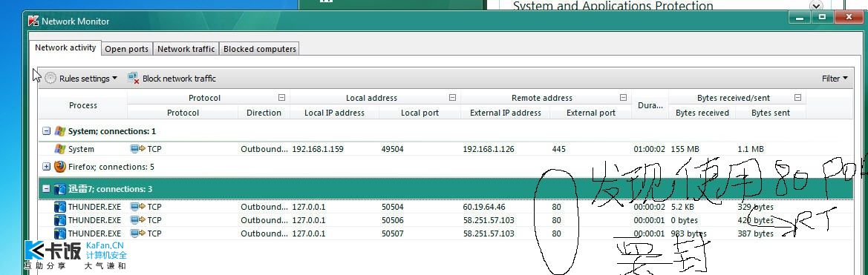This screenshot has height=275, width=868.
Task: Click remote IP 192.168.1.126 cell
Action: pyautogui.click(x=489, y=149)
